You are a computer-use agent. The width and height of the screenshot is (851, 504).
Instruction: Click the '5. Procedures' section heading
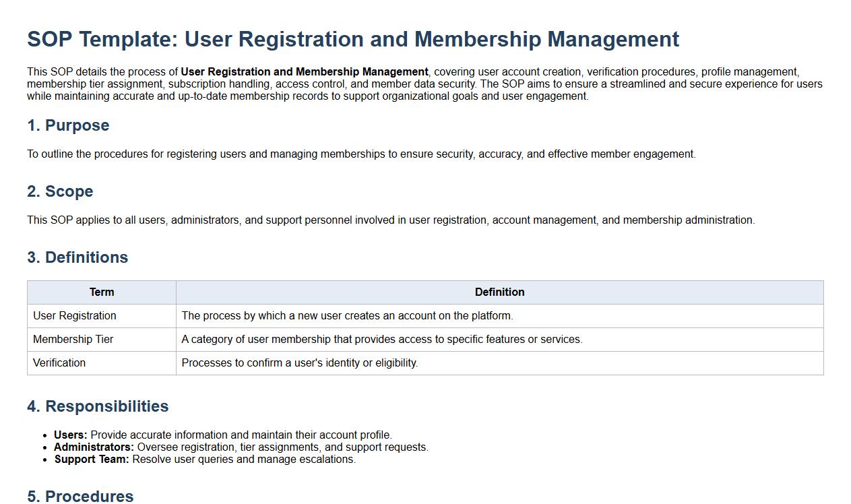[x=80, y=496]
